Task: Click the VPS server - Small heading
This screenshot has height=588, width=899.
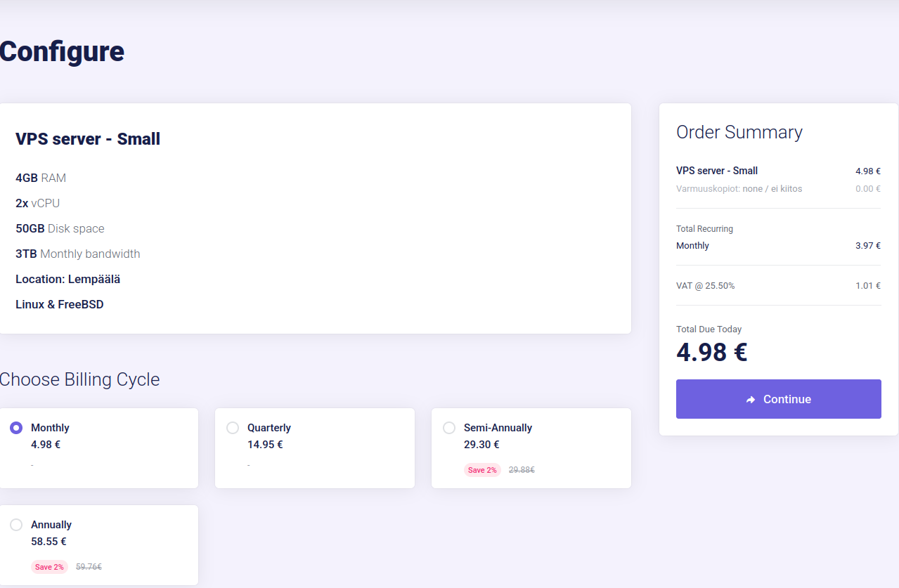Action: point(88,139)
